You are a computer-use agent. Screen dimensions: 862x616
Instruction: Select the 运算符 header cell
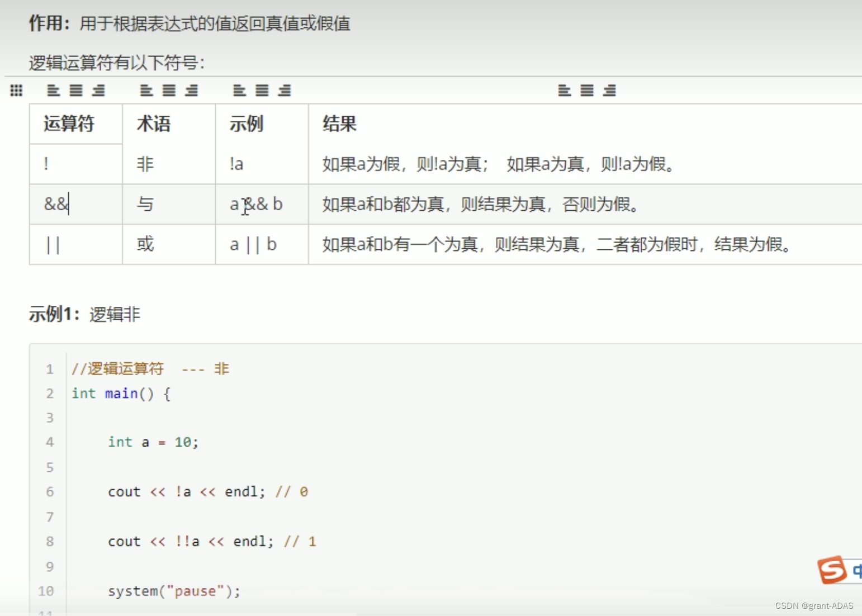tap(76, 124)
